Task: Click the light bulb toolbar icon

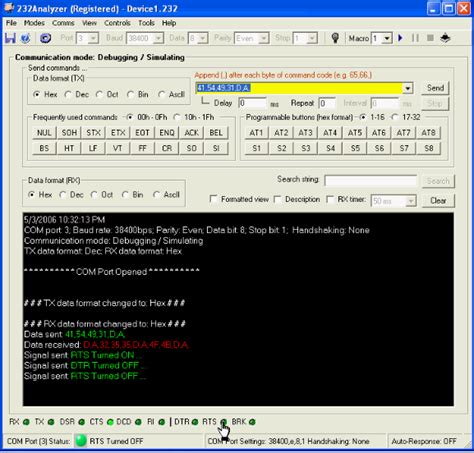Action: [x=335, y=38]
